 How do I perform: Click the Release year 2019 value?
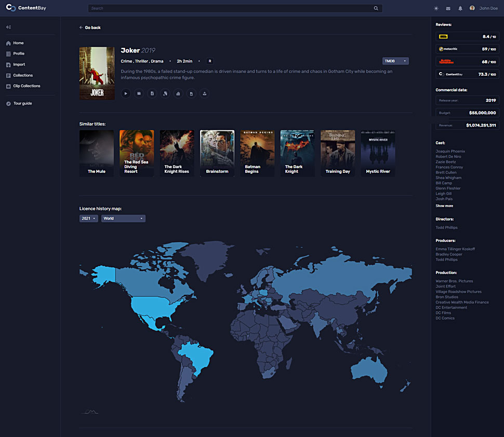[490, 101]
